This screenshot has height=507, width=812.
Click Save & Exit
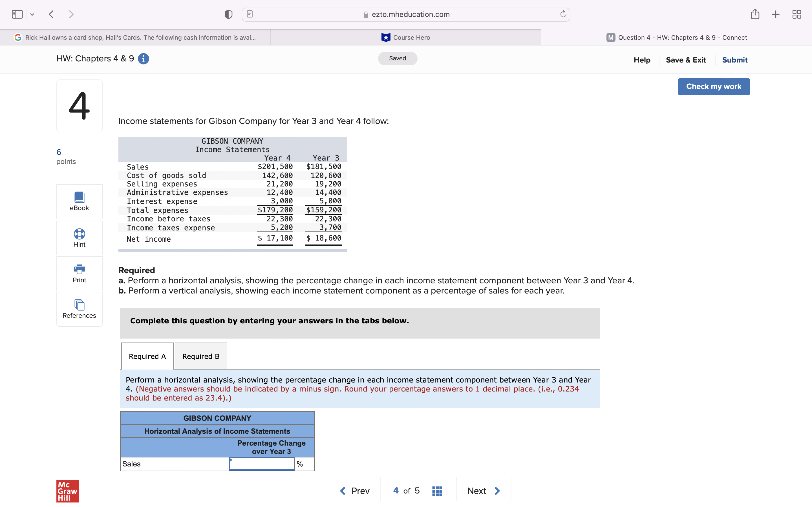(685, 60)
